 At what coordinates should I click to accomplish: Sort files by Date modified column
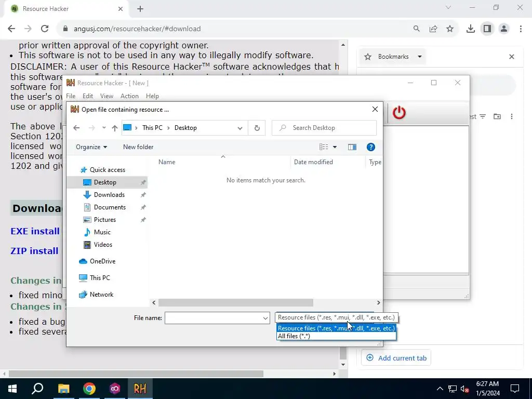click(x=313, y=162)
